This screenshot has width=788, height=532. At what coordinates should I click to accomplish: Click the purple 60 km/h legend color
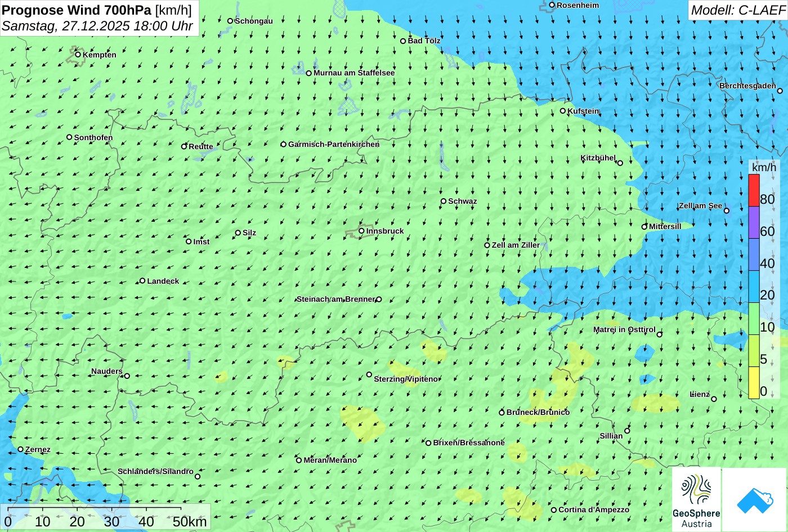pos(754,222)
